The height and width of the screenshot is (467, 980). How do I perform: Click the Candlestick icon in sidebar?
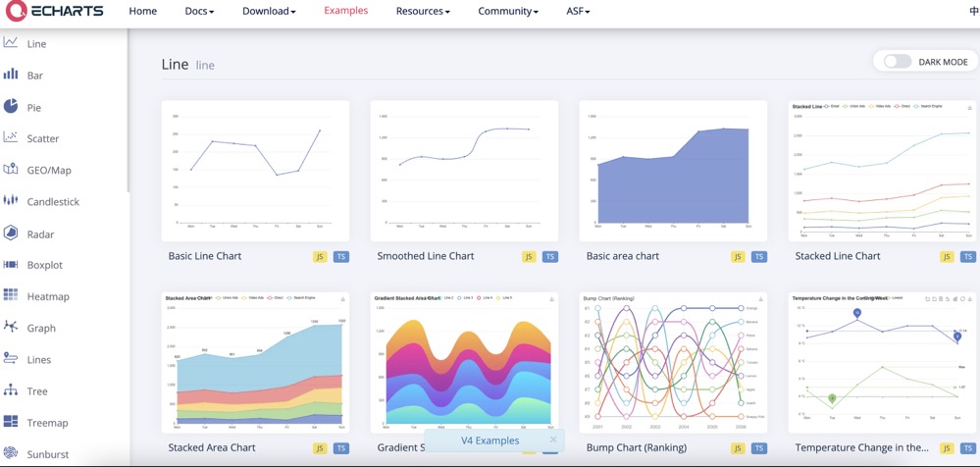[11, 200]
